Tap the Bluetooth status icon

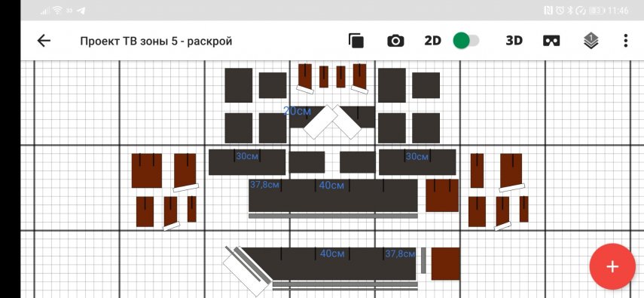569,11
